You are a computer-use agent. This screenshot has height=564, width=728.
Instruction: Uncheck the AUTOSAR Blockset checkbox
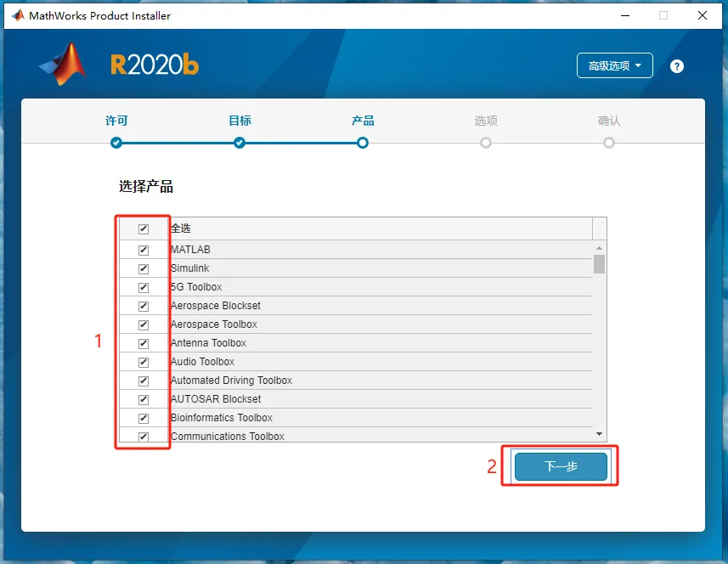144,400
